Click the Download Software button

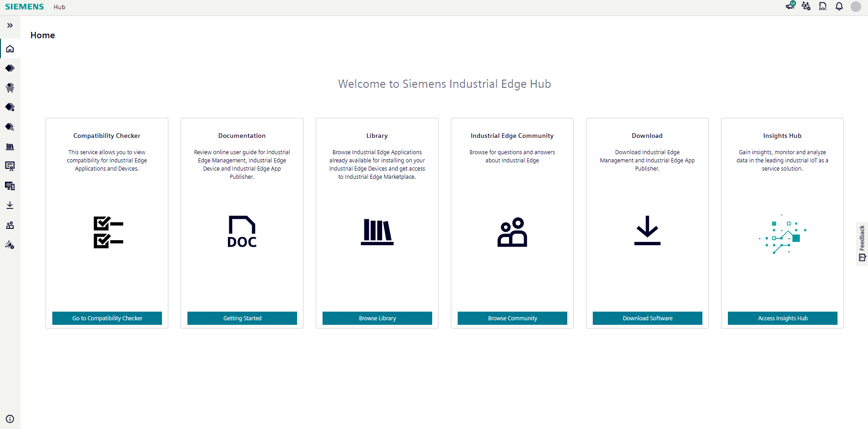[647, 318]
